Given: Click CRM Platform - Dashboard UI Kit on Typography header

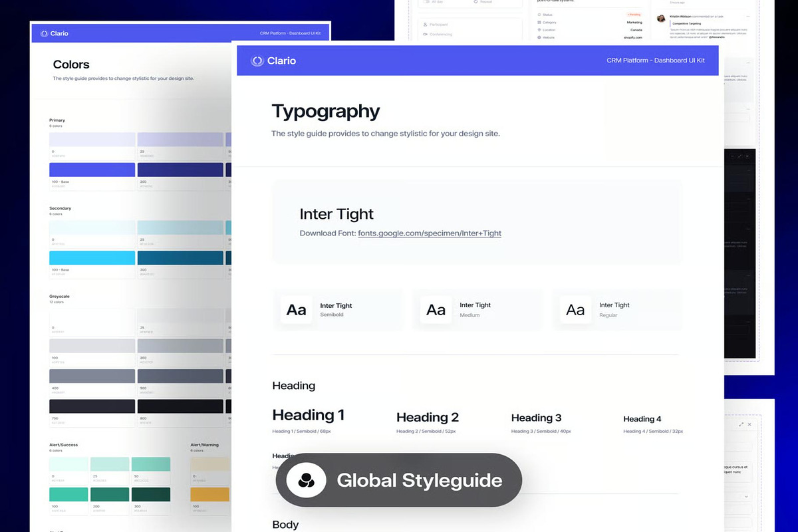Looking at the screenshot, I should pyautogui.click(x=656, y=61).
